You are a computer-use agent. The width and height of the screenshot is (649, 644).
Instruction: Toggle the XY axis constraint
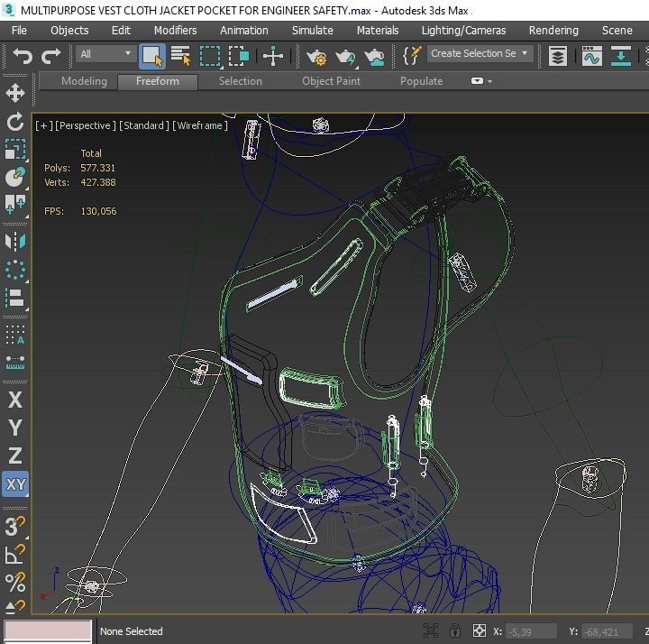(15, 484)
